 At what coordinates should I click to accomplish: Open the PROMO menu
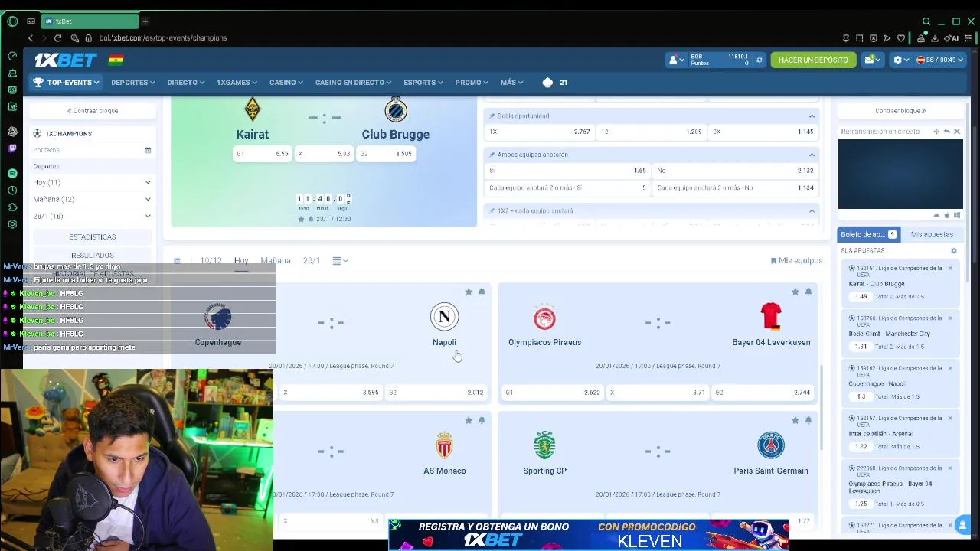[x=472, y=82]
